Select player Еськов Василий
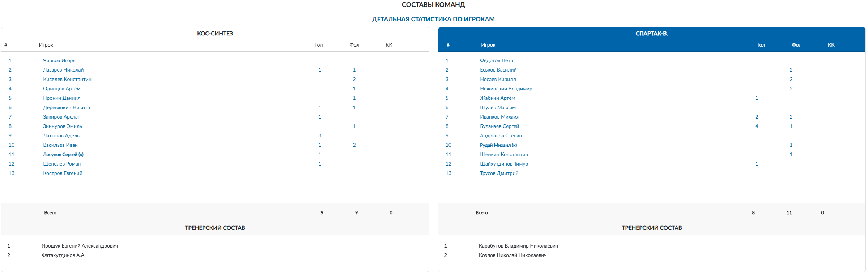The width and height of the screenshot is (868, 275). pyautogui.click(x=498, y=70)
